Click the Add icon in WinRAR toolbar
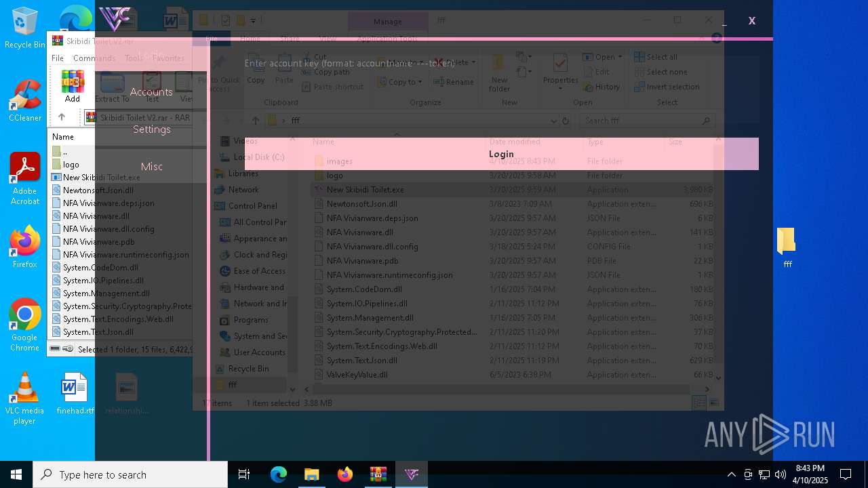The width and height of the screenshot is (868, 488). (73, 86)
